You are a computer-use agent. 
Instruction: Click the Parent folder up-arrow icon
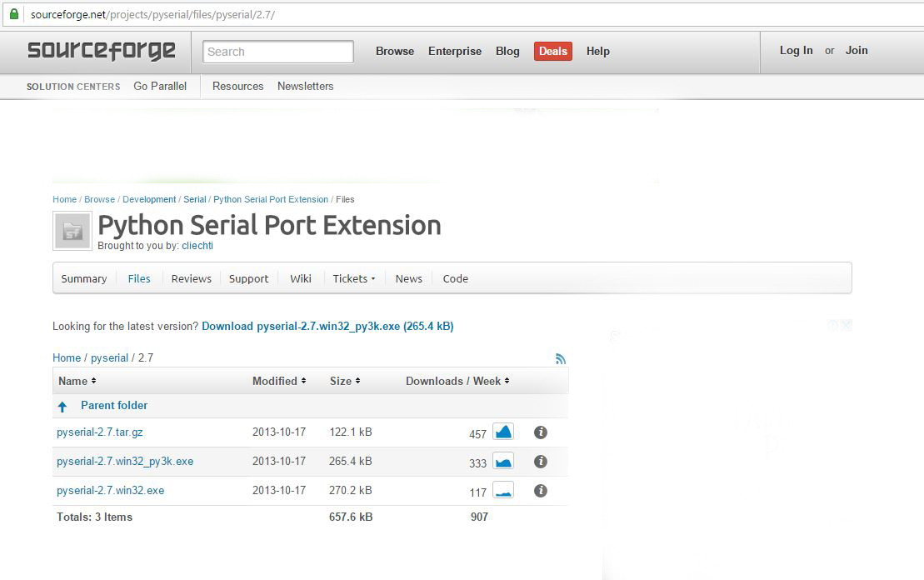click(x=62, y=406)
